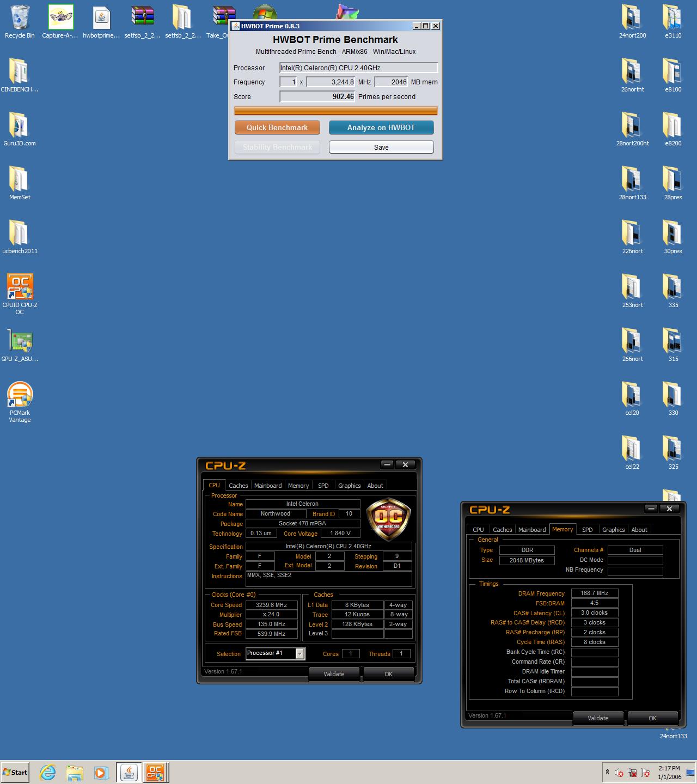The width and height of the screenshot is (697, 784).
Task: Open the setfsb_2_2 folder icon
Action: (183, 22)
